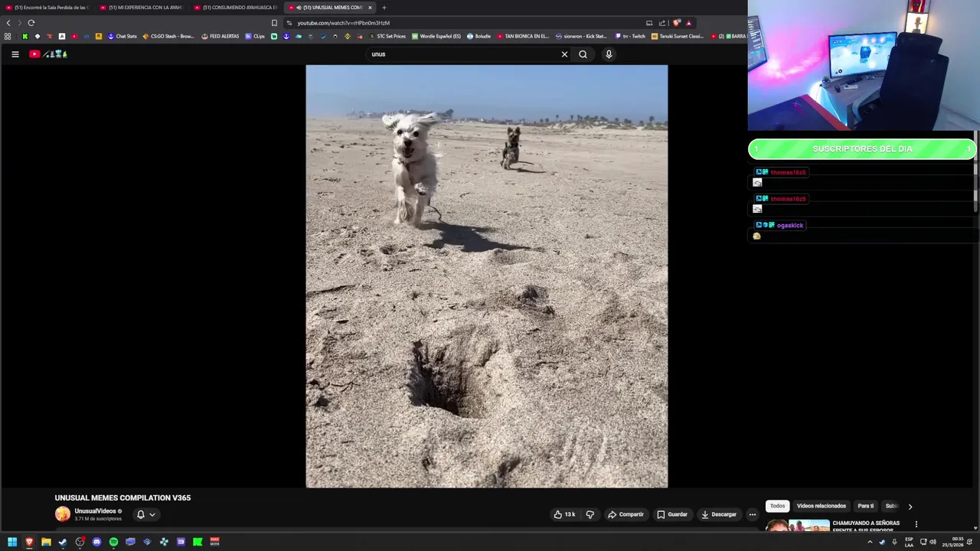This screenshot has height=551, width=980.
Task: Open the Compartir share dialog
Action: click(x=626, y=514)
